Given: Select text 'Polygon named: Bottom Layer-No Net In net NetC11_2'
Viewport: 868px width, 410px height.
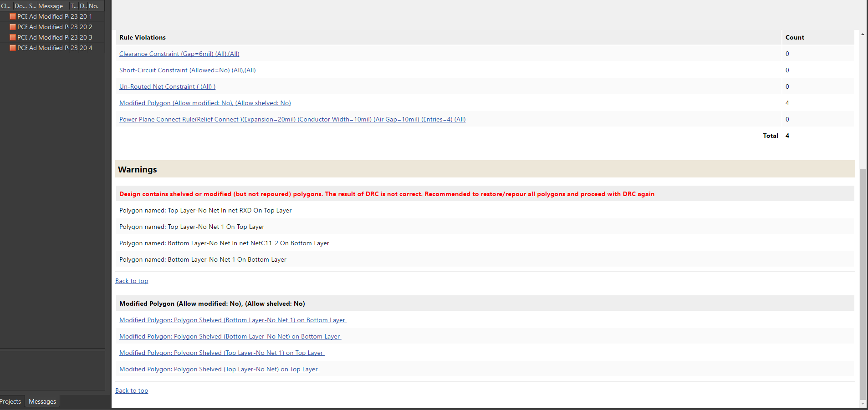Looking at the screenshot, I should click(199, 243).
